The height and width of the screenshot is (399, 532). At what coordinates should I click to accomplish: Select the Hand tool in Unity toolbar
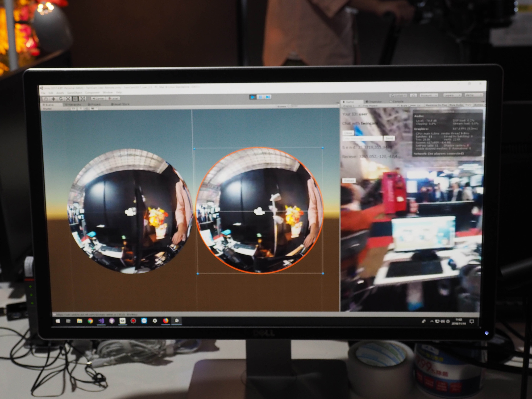click(46, 99)
